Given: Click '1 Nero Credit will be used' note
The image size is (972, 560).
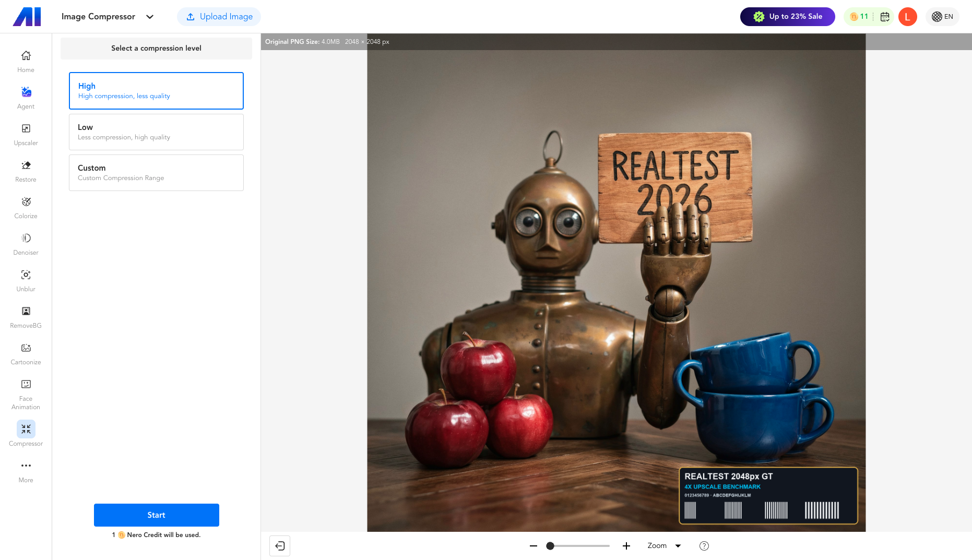Looking at the screenshot, I should [x=156, y=535].
